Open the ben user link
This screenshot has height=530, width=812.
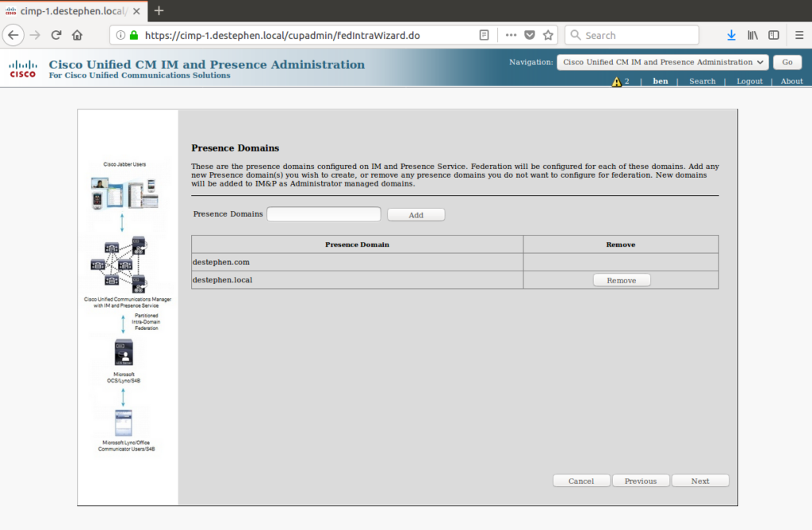pos(661,82)
